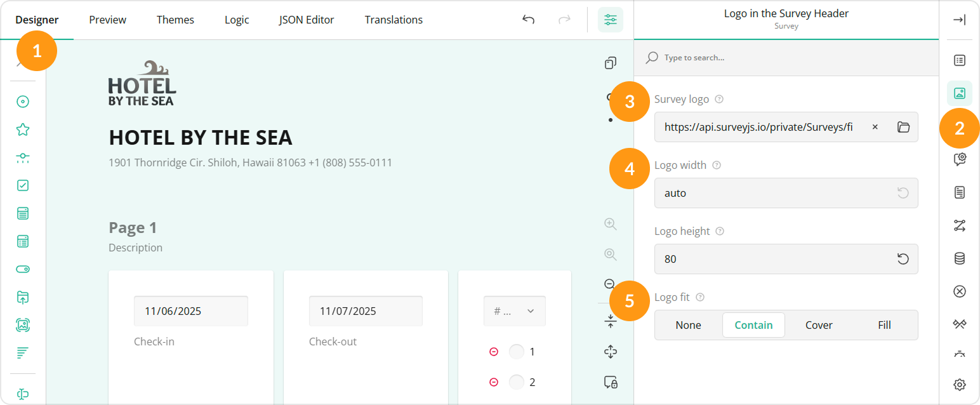Open the Logo in Survey Header category icon
The image size is (980, 405).
[959, 93]
